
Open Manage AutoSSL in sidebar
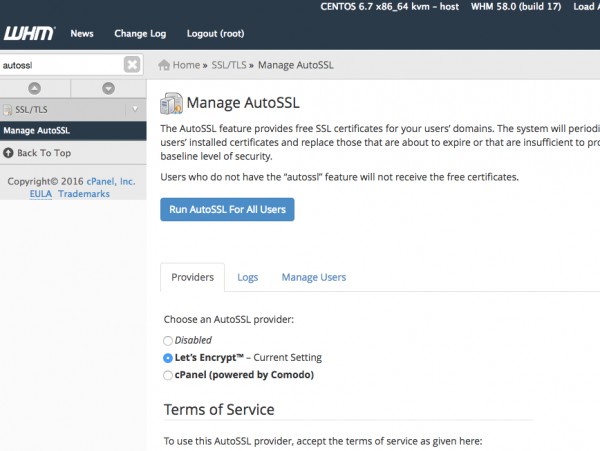73,131
